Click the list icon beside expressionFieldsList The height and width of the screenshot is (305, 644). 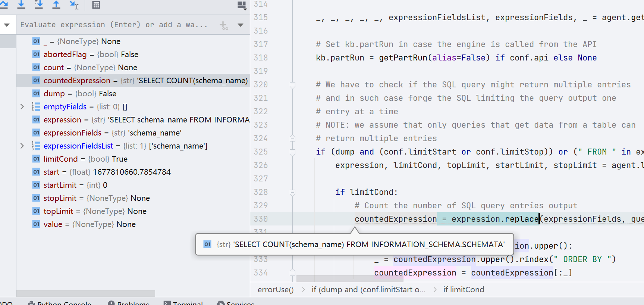pos(36,146)
